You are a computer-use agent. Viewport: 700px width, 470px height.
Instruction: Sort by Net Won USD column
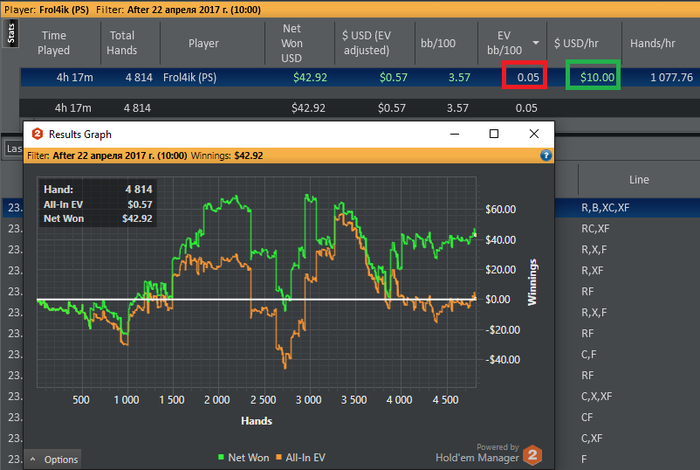click(x=292, y=43)
